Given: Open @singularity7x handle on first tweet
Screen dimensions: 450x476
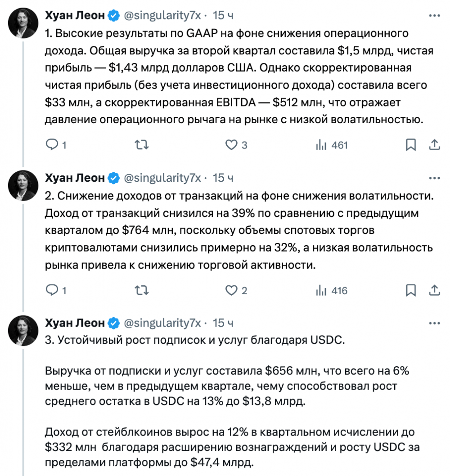Looking at the screenshot, I should 162,16.
